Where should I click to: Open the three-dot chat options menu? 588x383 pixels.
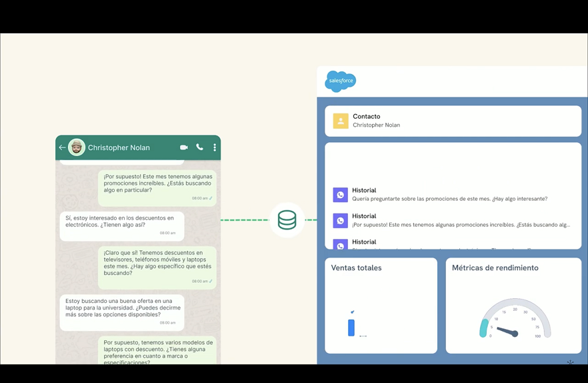215,147
